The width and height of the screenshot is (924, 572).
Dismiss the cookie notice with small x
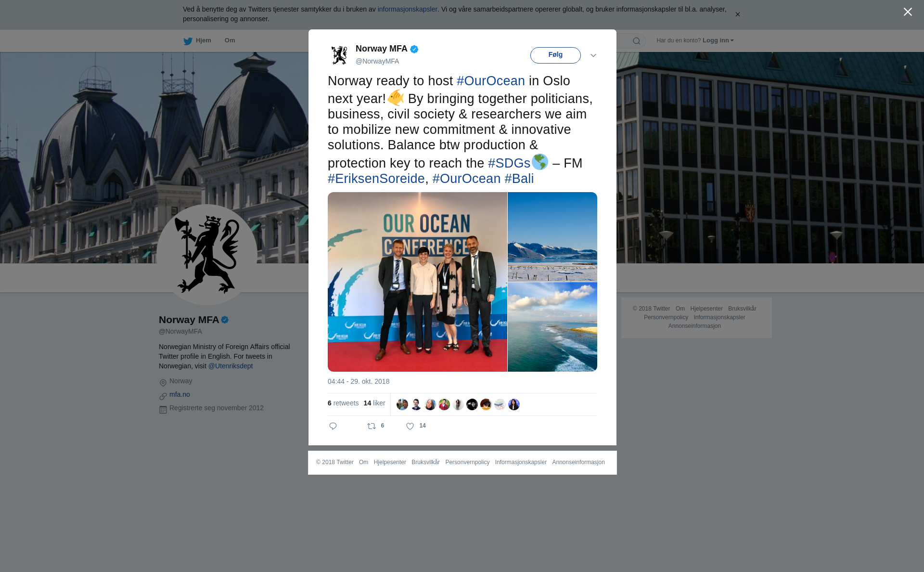coord(737,14)
